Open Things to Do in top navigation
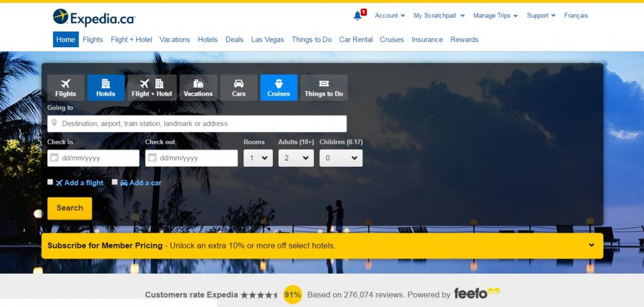 312,40
